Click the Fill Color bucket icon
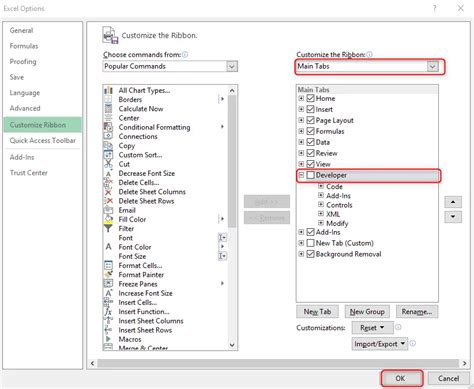 [x=108, y=219]
